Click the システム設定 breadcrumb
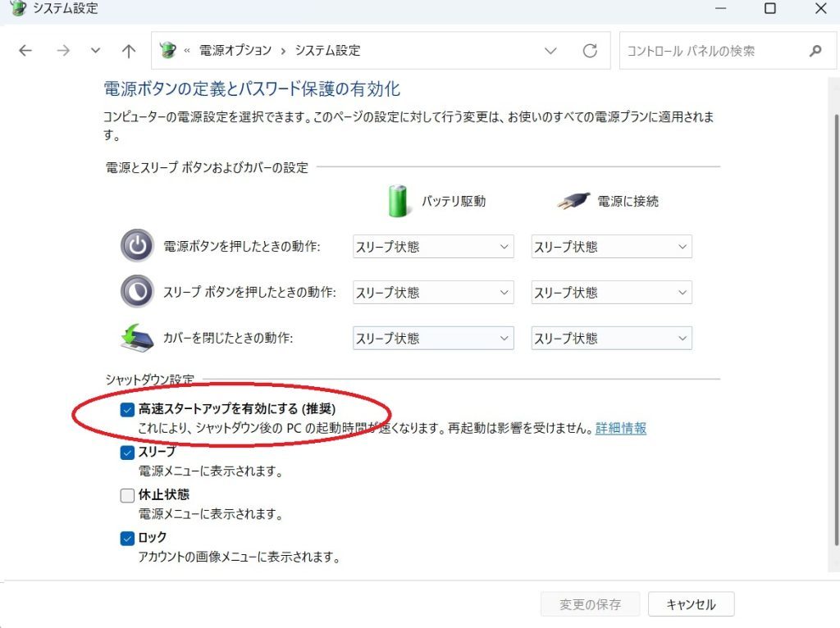Viewport: 840px width, 628px height. click(326, 51)
